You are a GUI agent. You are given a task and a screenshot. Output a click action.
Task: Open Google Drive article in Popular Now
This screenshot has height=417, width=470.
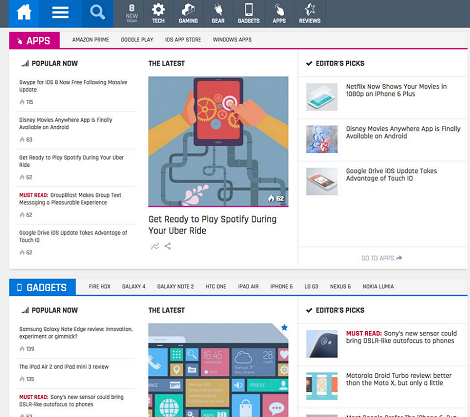point(73,236)
